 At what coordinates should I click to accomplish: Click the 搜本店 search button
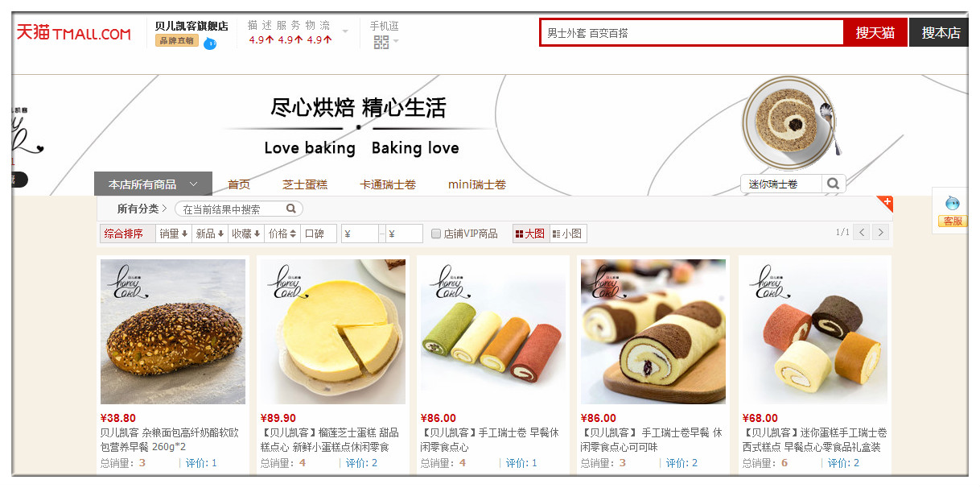point(940,32)
